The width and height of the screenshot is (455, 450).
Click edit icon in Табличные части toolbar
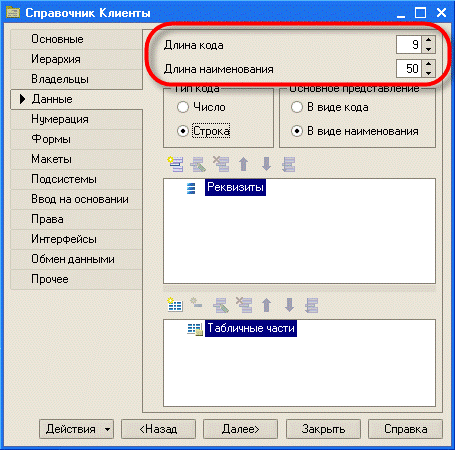click(221, 305)
